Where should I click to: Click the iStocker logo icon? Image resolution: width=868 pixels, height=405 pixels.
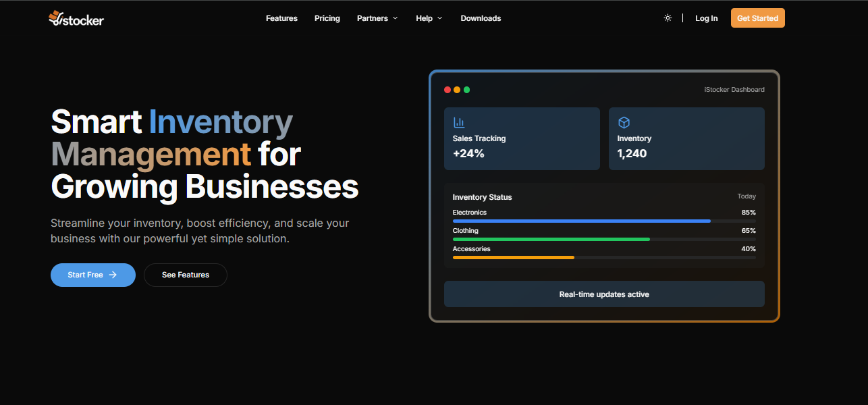tap(55, 18)
